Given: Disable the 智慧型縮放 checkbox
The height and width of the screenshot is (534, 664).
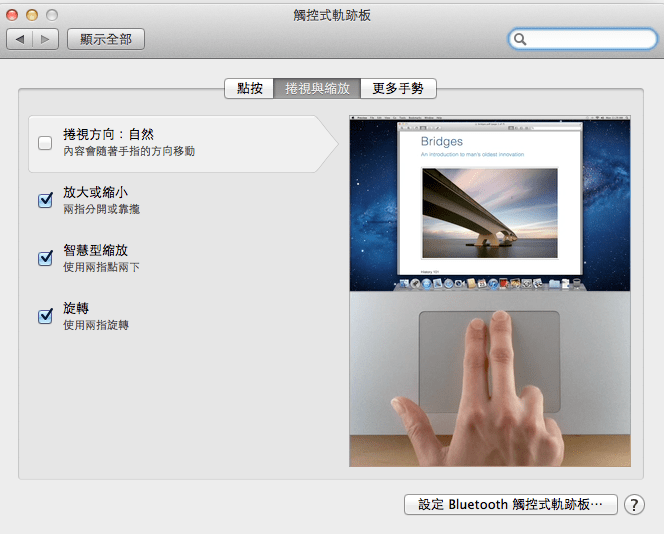Looking at the screenshot, I should tap(45, 258).
